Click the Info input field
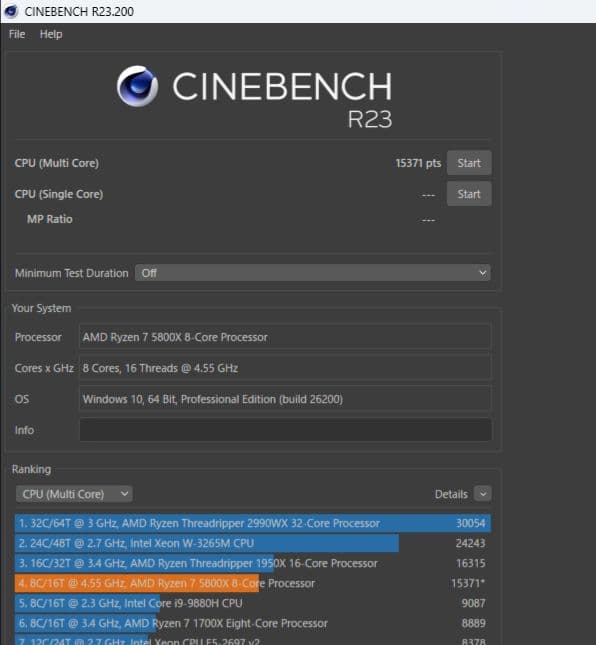The height and width of the screenshot is (645, 596). pos(285,430)
